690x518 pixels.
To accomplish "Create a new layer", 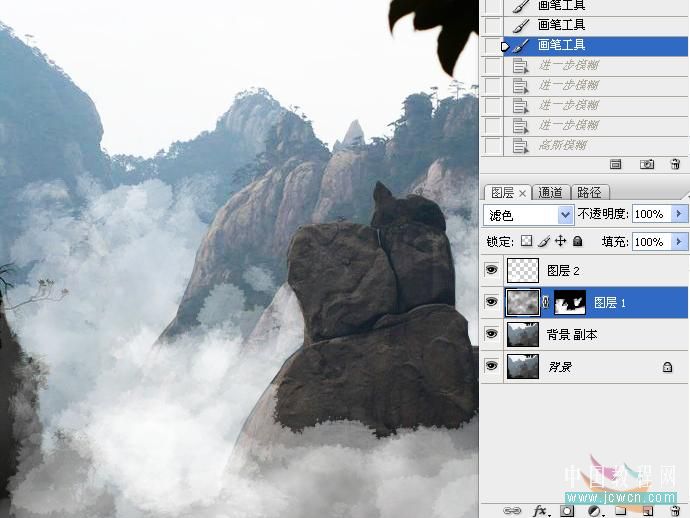I will click(647, 511).
